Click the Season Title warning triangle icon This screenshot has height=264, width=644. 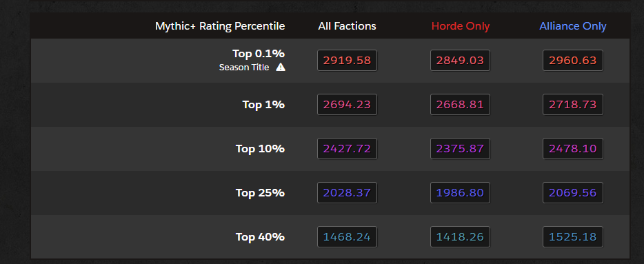(x=281, y=68)
